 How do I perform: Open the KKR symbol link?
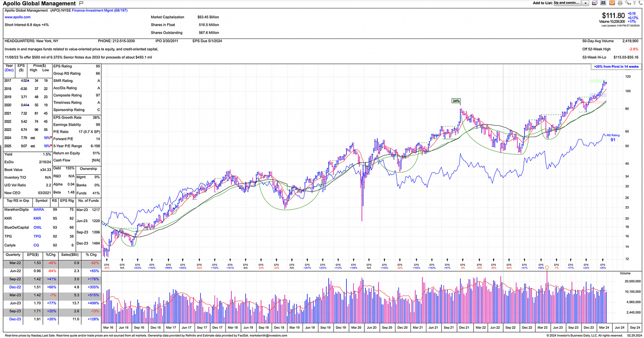(37, 218)
